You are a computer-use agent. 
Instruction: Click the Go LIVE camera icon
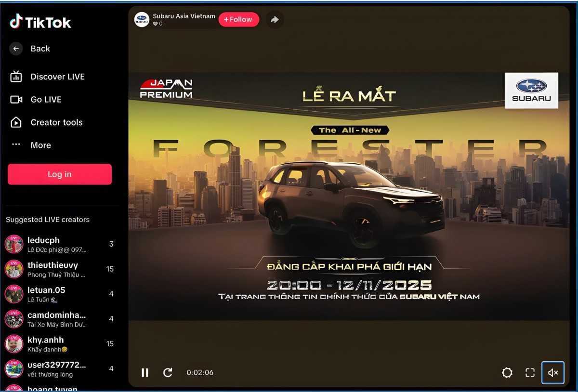(x=16, y=100)
